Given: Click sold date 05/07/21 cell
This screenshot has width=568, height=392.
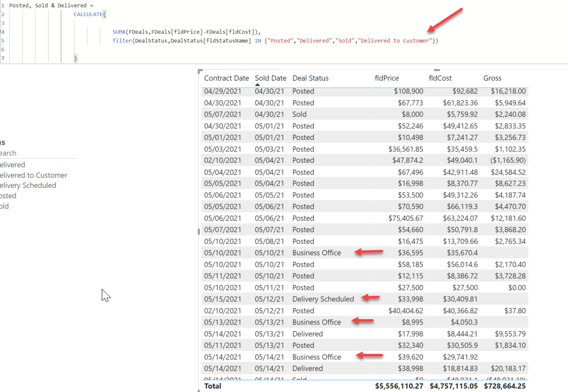Looking at the screenshot, I should 269,230.
